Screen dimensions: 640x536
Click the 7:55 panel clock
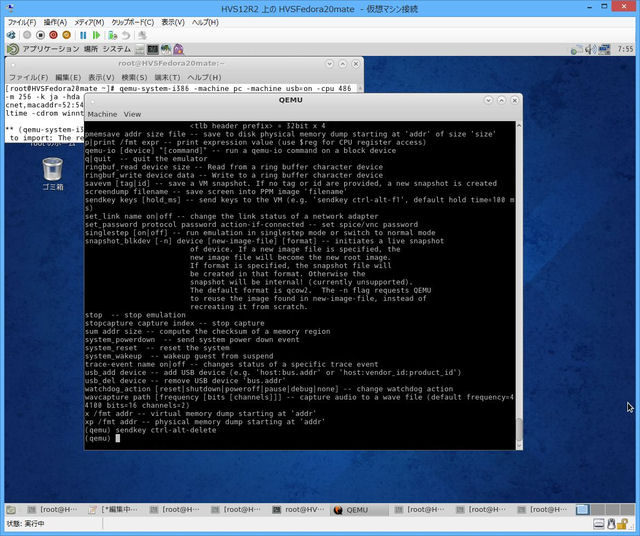click(x=625, y=49)
